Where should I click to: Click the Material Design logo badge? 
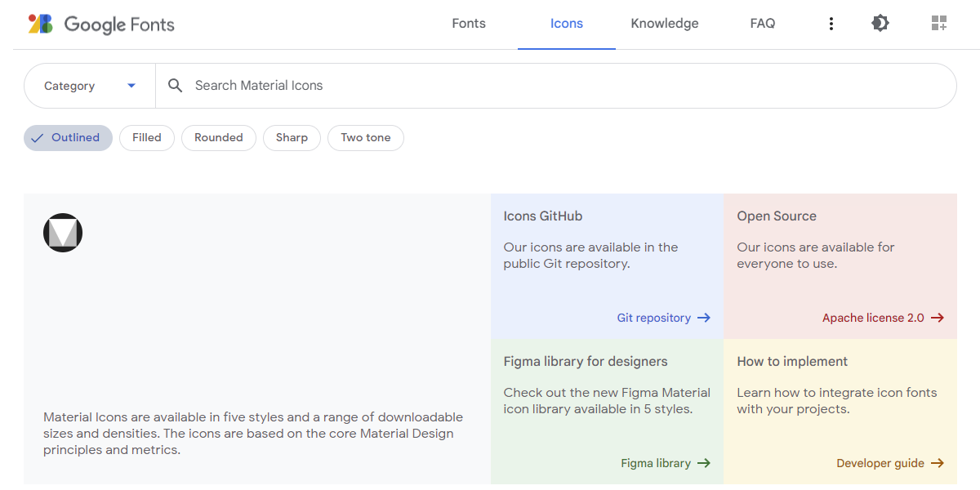click(x=63, y=233)
